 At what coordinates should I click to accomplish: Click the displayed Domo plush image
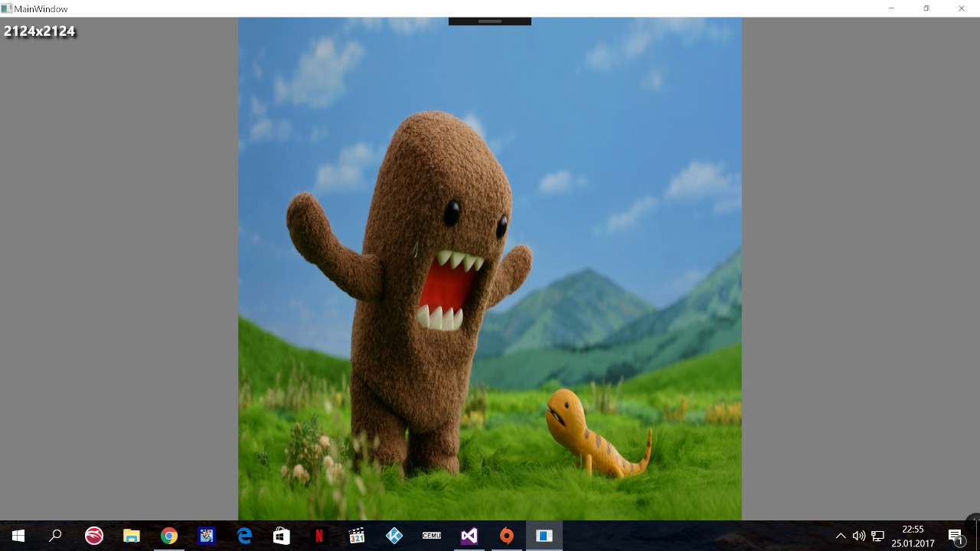pos(490,269)
